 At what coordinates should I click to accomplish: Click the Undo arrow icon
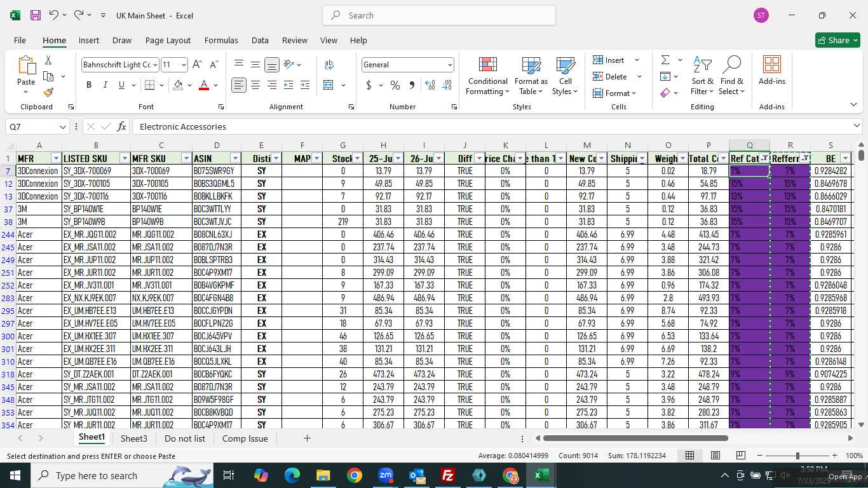53,15
